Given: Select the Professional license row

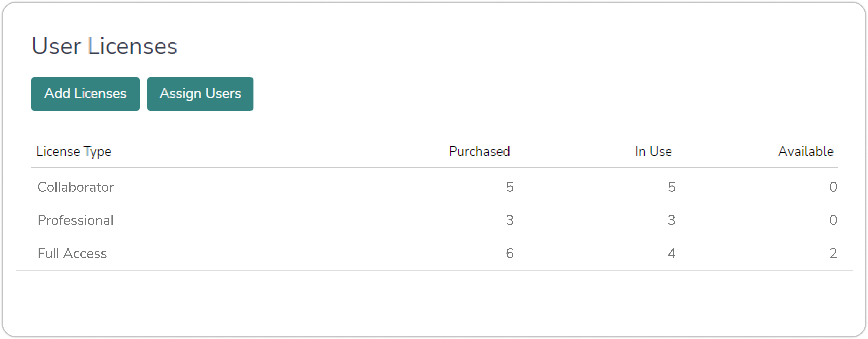Looking at the screenshot, I should pos(435,220).
